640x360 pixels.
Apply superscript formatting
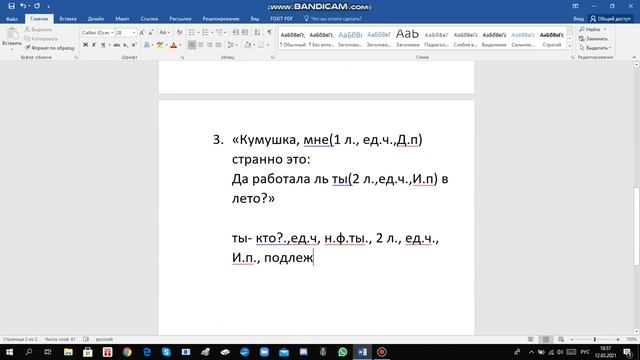coord(134,45)
